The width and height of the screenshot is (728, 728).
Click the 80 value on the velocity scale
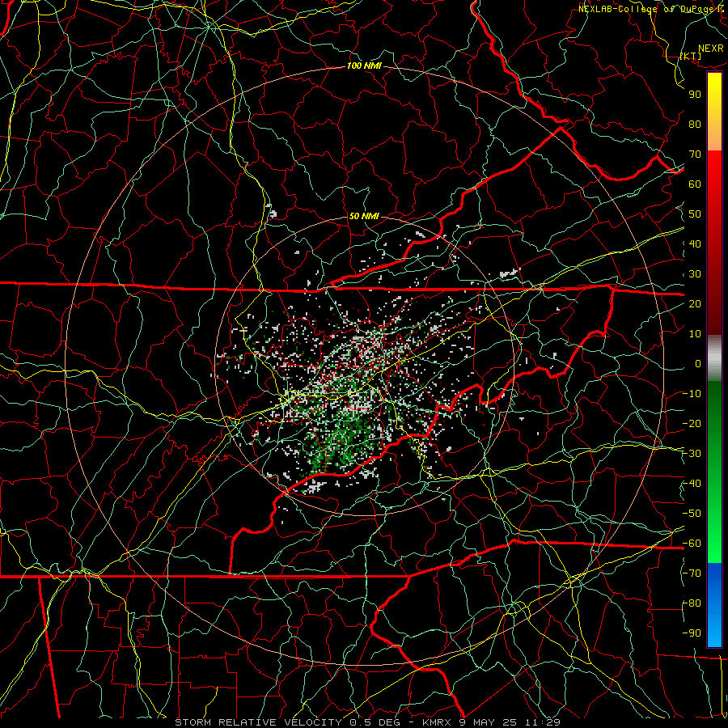(x=695, y=125)
